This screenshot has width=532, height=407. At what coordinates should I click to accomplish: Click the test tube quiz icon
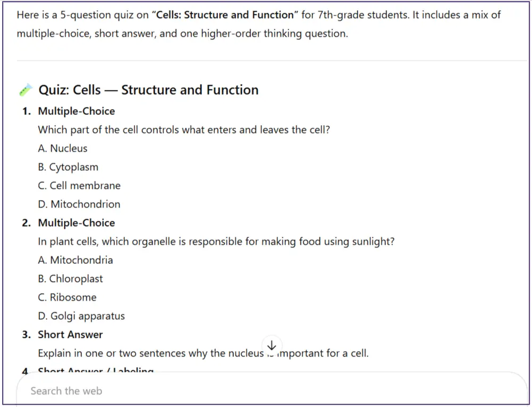pos(25,89)
